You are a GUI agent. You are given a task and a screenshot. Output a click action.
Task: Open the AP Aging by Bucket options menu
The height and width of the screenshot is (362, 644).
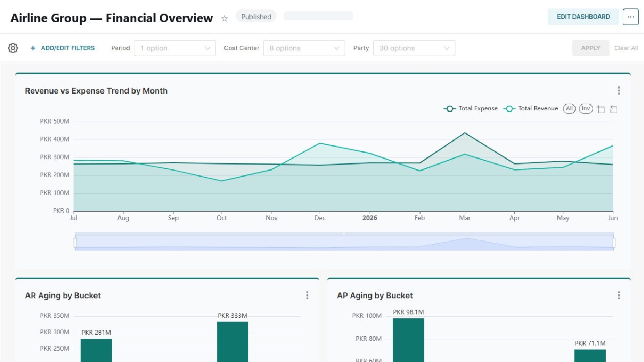click(x=619, y=295)
